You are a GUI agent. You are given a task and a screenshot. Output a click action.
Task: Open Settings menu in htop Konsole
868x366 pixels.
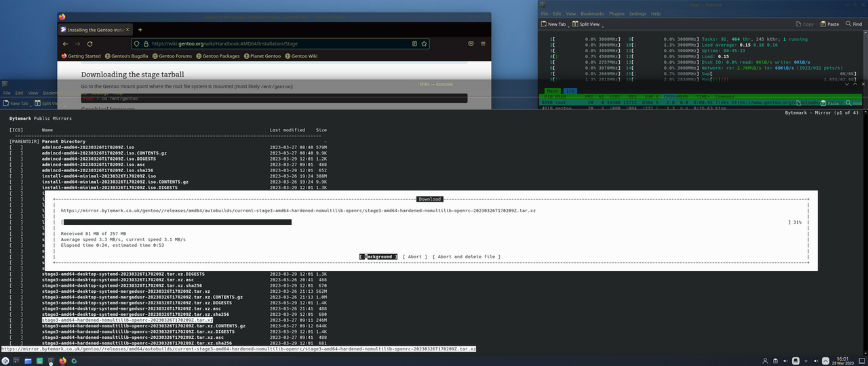click(637, 14)
